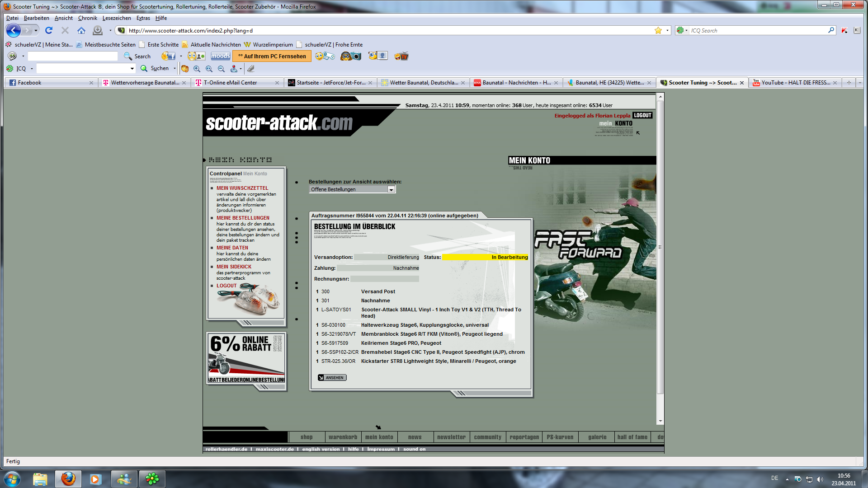Open MEIN SIDEKICK link

pyautogui.click(x=234, y=267)
